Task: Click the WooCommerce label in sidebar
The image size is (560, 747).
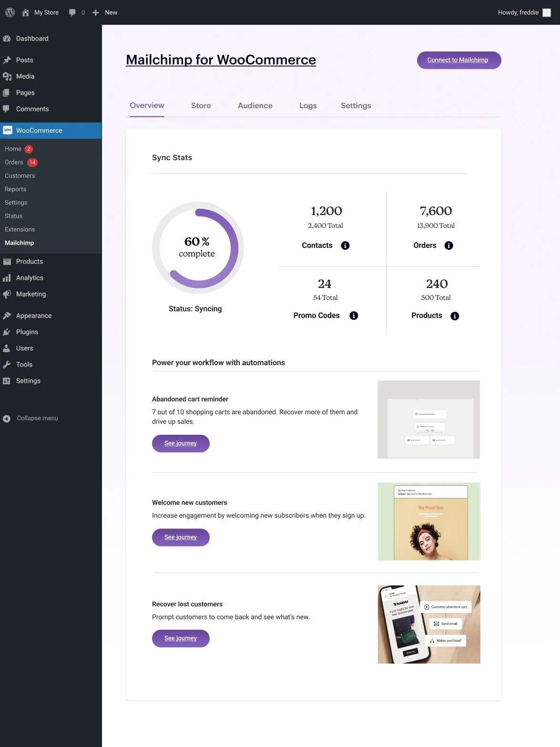Action: (x=39, y=131)
